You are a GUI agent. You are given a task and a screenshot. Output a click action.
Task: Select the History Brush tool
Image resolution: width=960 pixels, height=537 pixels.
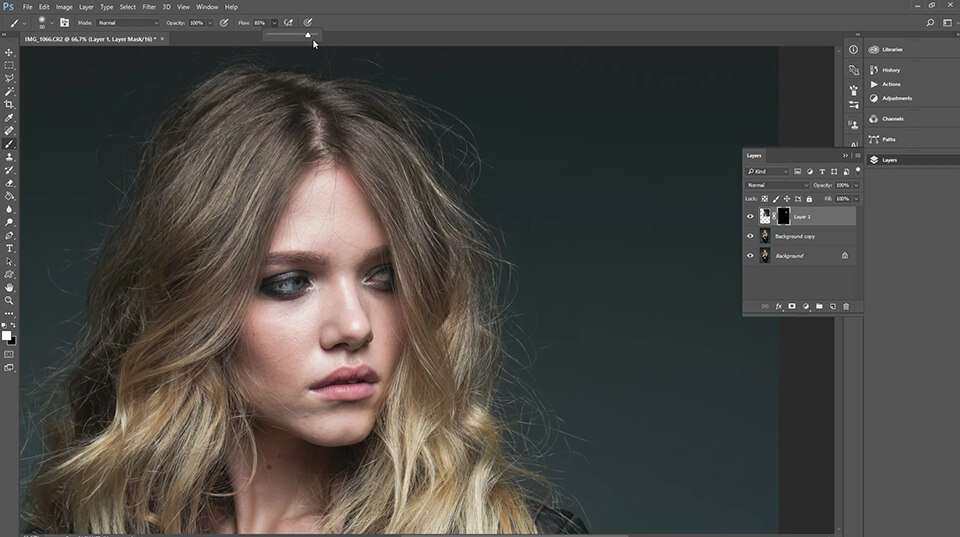click(x=9, y=170)
